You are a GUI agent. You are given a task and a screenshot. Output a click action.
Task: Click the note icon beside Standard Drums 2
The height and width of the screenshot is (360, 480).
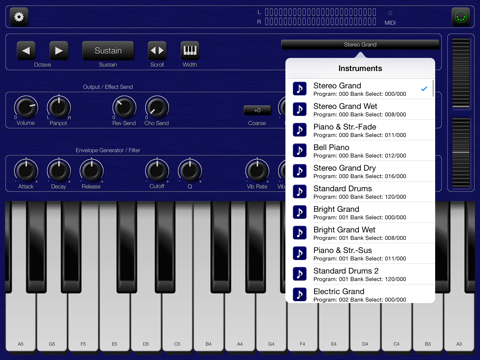(300, 274)
